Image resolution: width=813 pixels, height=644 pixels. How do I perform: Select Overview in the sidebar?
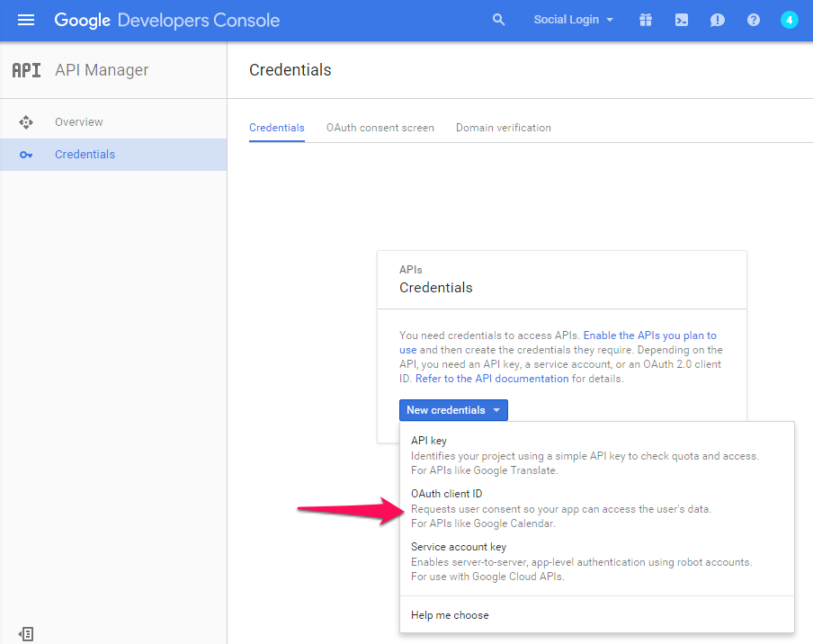[113, 121]
